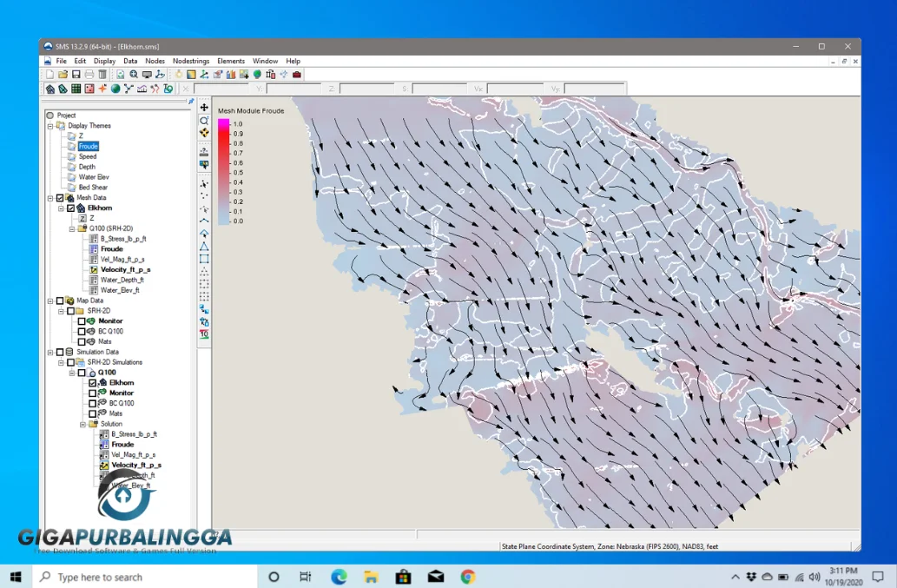Collapse the Q100 (SRH-2D) dataset folder
The height and width of the screenshot is (588, 897).
pyautogui.click(x=71, y=228)
